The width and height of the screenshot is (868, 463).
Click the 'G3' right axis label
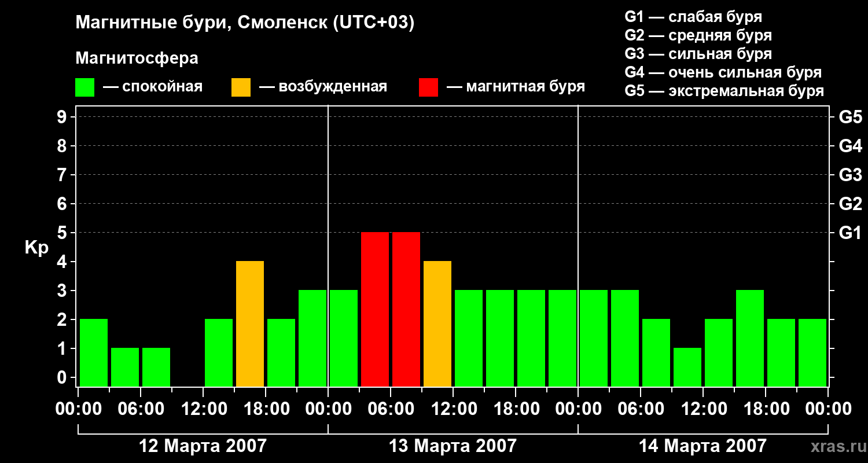[850, 175]
